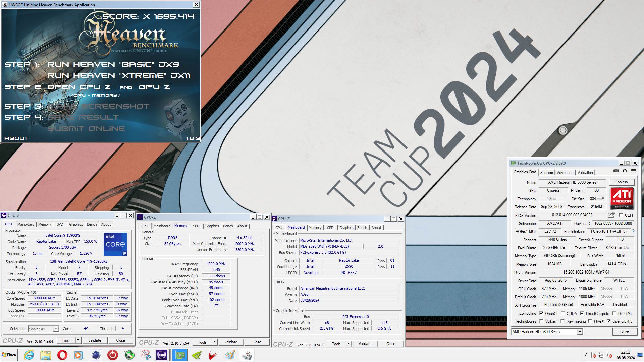Toggle the PhysX checkbox
Image resolution: width=644 pixels, height=362 pixels.
[590, 321]
